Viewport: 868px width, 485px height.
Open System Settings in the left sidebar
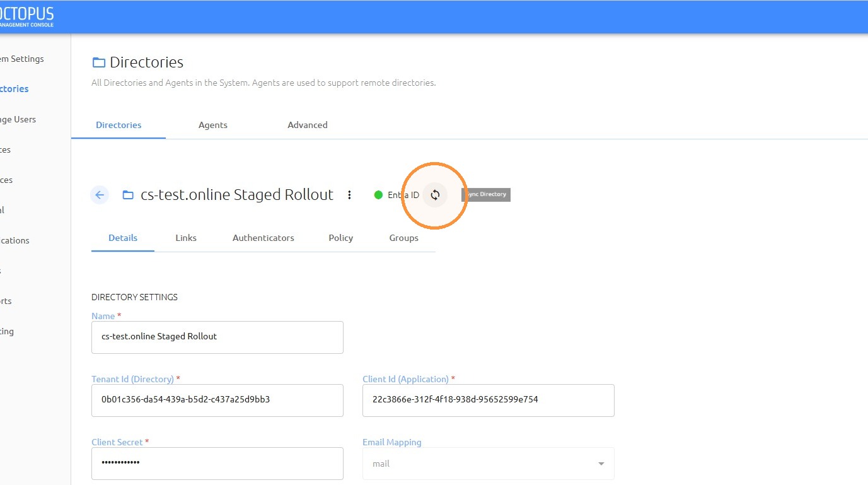click(22, 59)
